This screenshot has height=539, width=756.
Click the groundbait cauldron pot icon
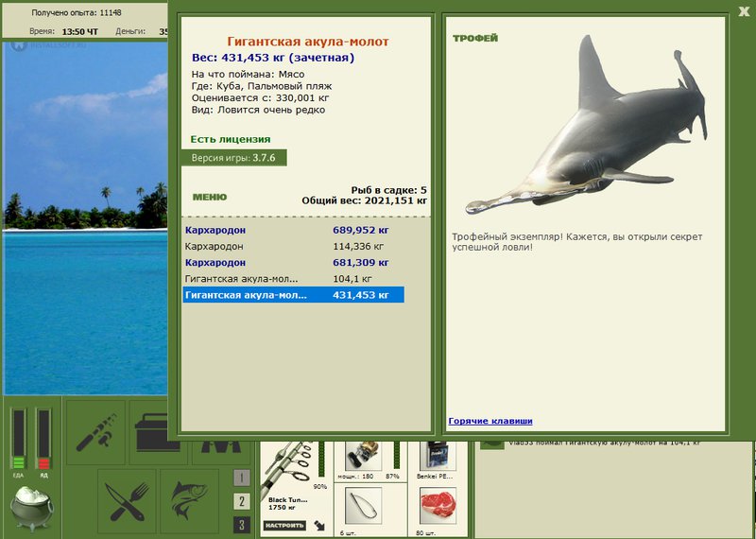tap(32, 508)
